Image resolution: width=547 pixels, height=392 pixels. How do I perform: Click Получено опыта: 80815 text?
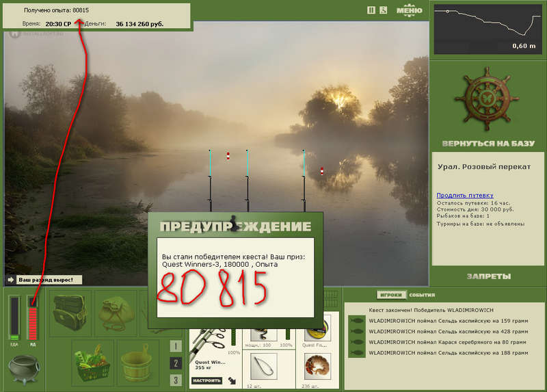point(56,10)
